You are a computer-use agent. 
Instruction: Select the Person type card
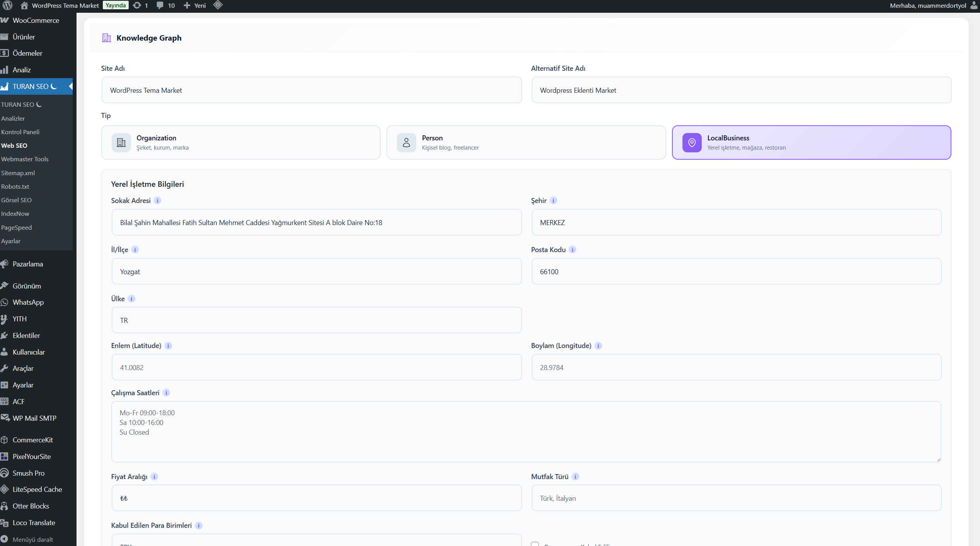pyautogui.click(x=526, y=142)
